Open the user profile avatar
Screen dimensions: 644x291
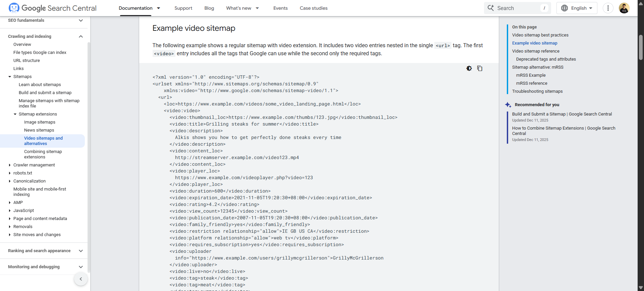click(624, 8)
